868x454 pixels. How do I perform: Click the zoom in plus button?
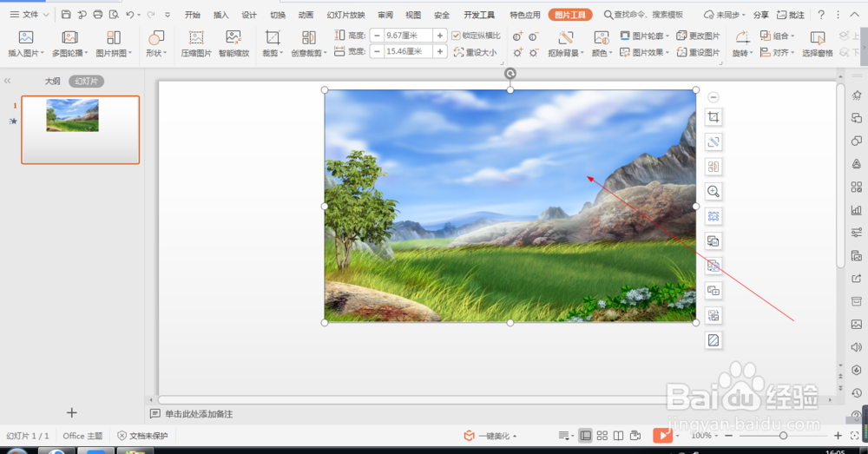pyautogui.click(x=838, y=436)
